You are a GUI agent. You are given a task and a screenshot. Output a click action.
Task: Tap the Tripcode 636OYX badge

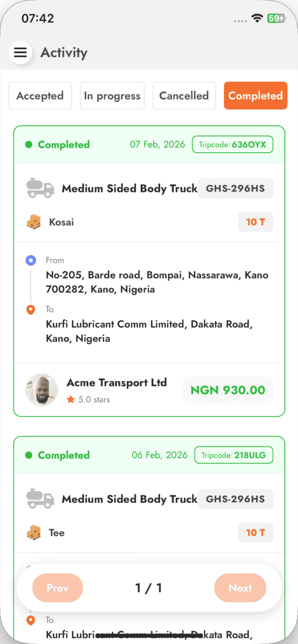[x=233, y=144]
